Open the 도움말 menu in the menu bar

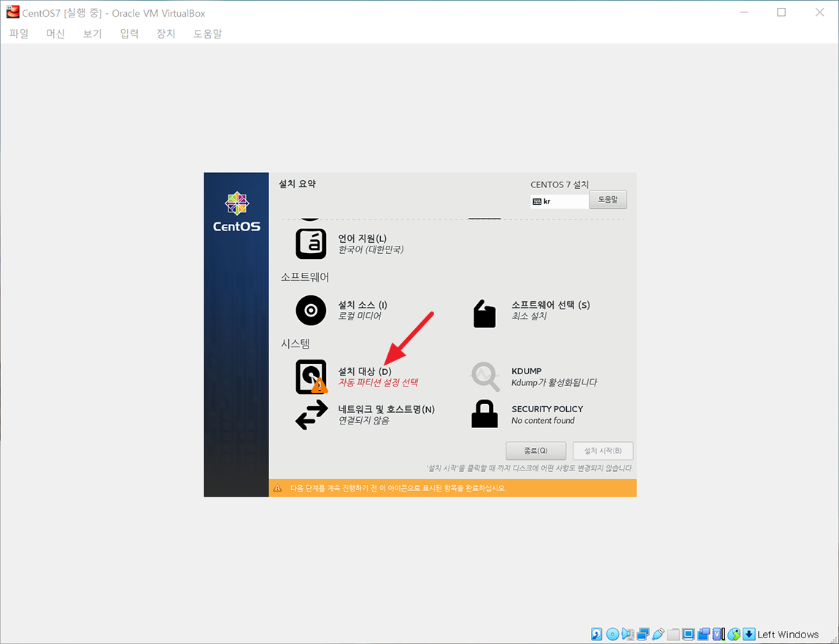tap(208, 34)
